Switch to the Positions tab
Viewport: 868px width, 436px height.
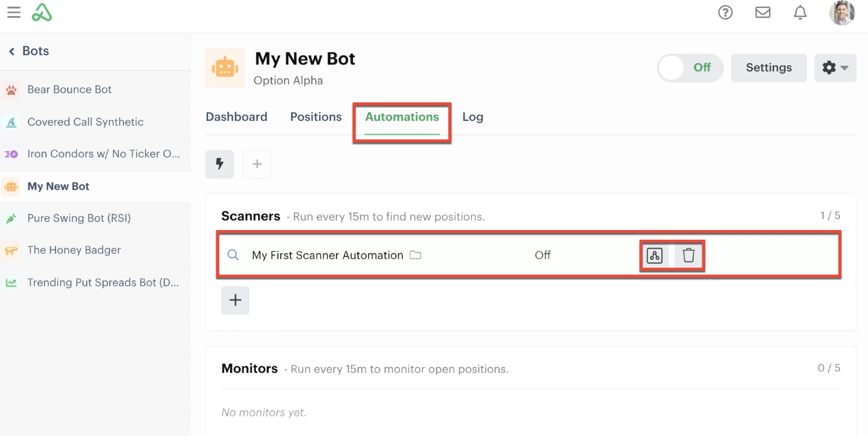(x=316, y=117)
